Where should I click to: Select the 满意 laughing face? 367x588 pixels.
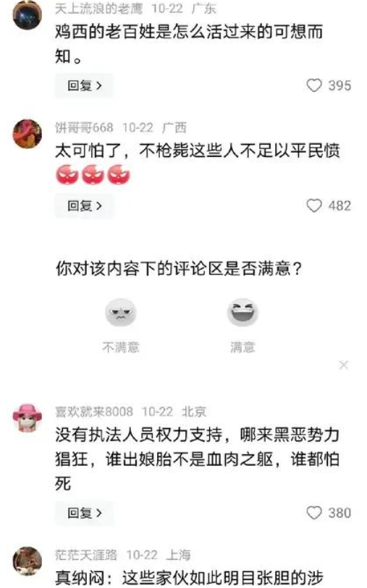242,312
